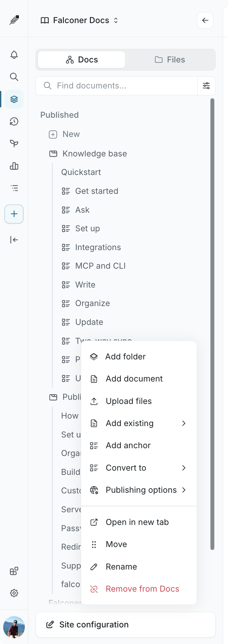Choose Remove from Docs
228x644 pixels.
[x=139, y=589]
